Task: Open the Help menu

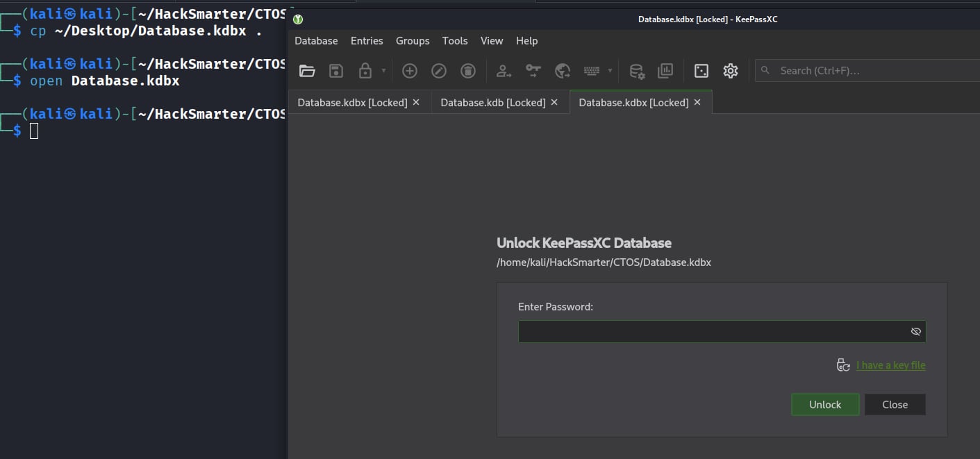Action: [x=527, y=41]
